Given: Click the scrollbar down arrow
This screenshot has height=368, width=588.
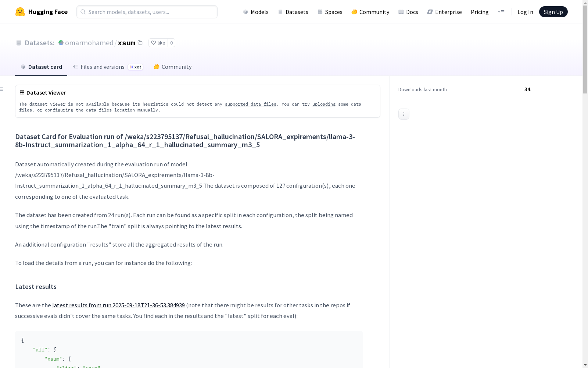Looking at the screenshot, I should tap(585, 365).
